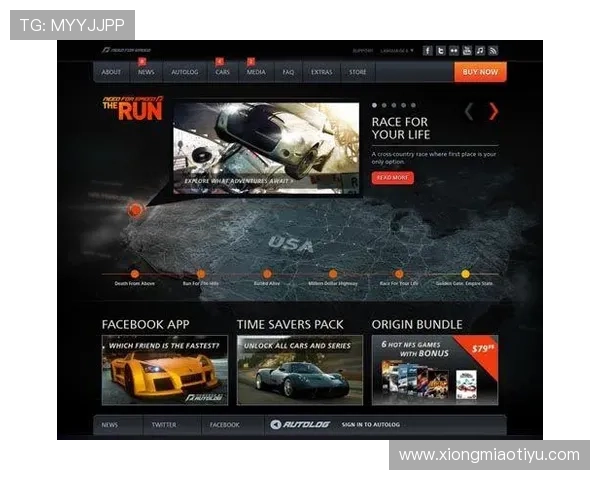Expand the Language dropdown in header

pyautogui.click(x=397, y=50)
